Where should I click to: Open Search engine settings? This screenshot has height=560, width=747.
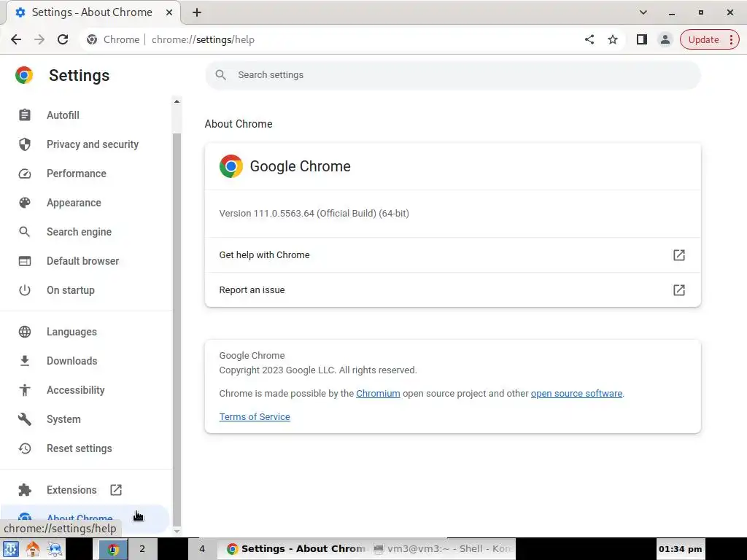[79, 232]
